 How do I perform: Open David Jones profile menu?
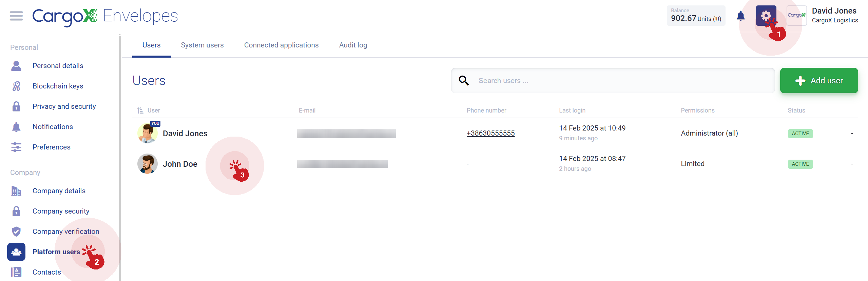[x=834, y=16]
